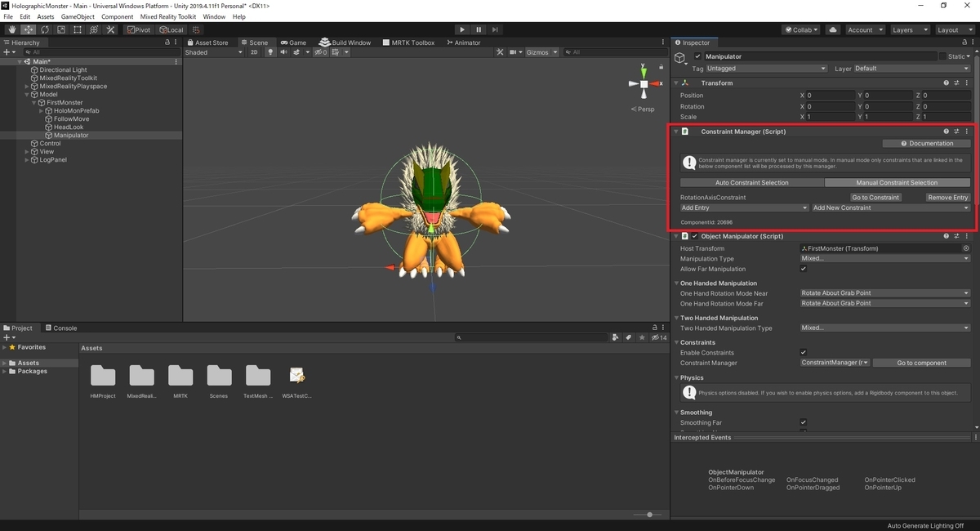Click the Documentation button

point(927,144)
